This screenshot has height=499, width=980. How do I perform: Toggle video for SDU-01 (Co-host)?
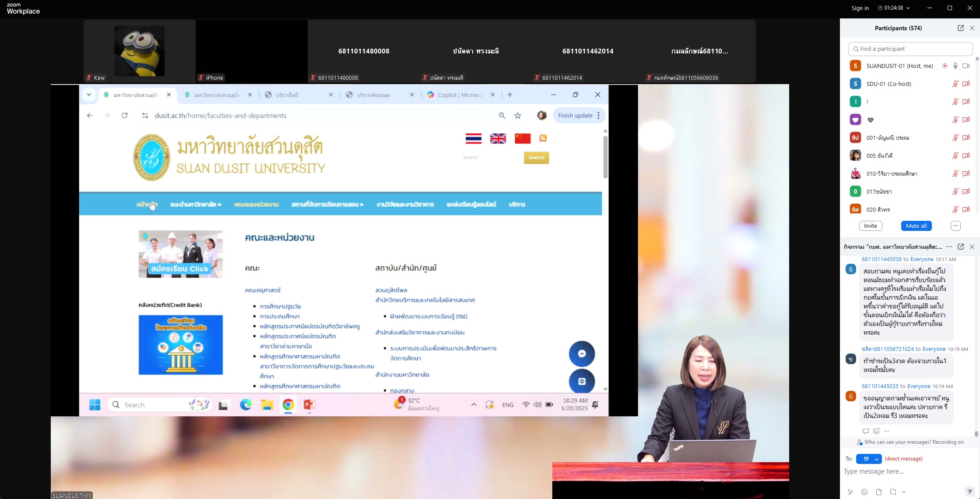pos(966,84)
